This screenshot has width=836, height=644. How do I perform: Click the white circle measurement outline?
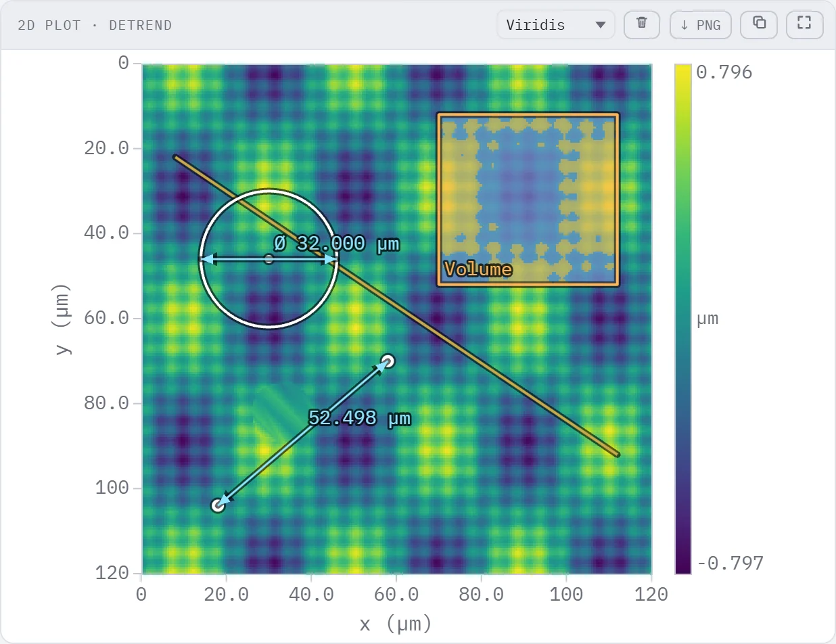269,190
